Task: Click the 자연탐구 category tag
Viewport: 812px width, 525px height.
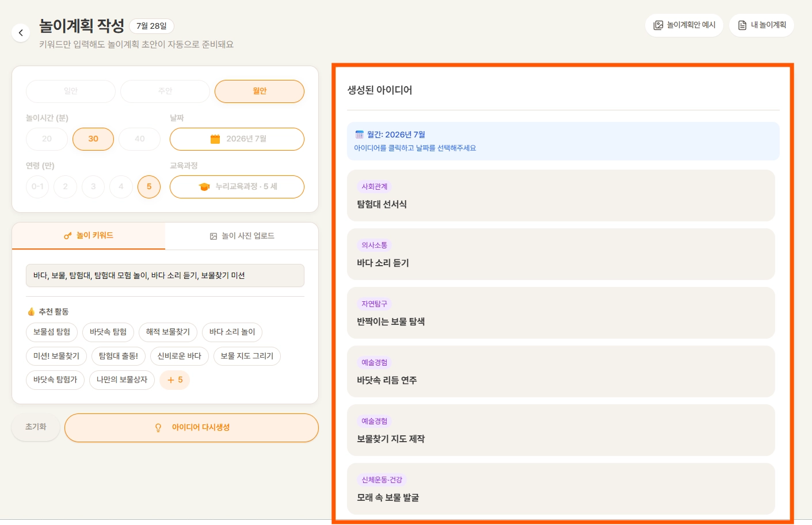Action: click(375, 304)
